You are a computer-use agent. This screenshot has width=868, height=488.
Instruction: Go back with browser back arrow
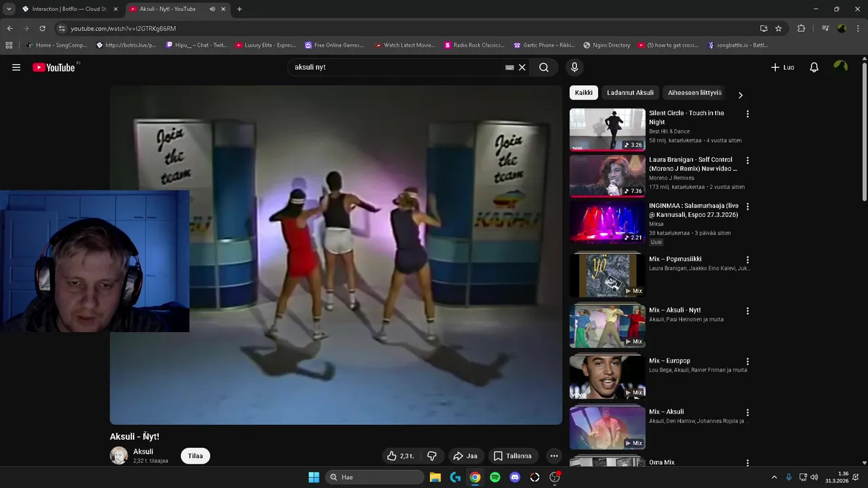pos(9,28)
